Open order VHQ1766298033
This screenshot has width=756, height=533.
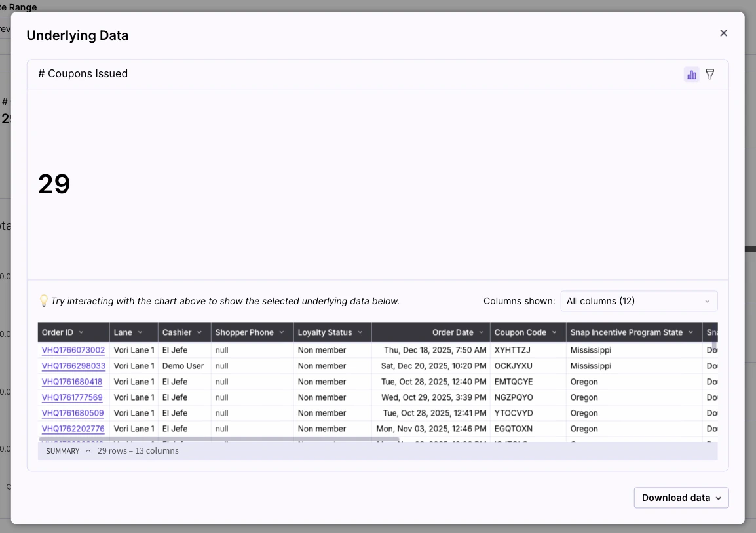point(73,366)
